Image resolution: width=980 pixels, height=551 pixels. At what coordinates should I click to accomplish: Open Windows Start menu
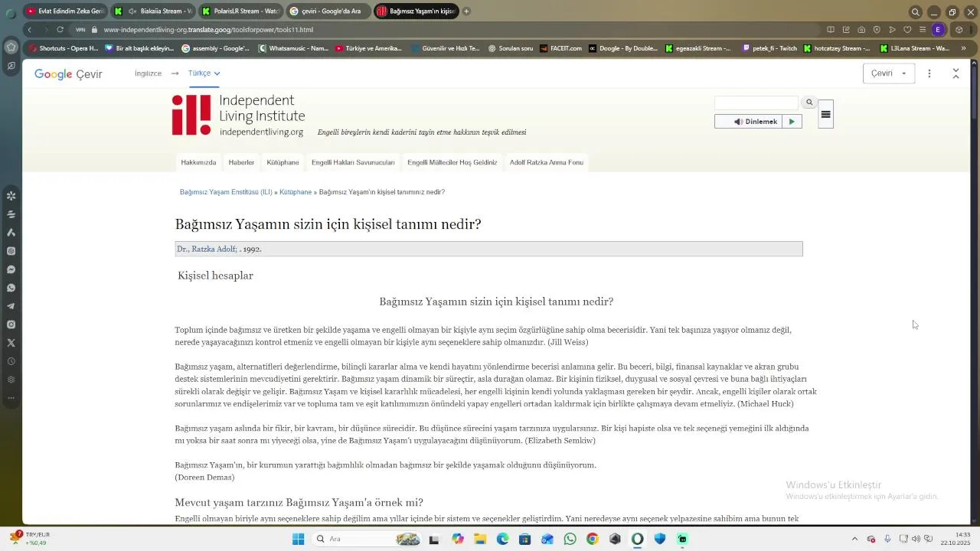(298, 539)
